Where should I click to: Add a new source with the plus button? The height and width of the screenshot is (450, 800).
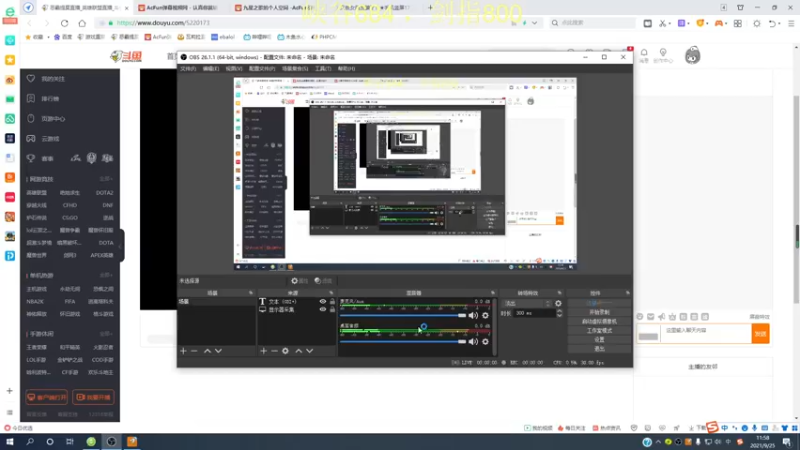263,351
